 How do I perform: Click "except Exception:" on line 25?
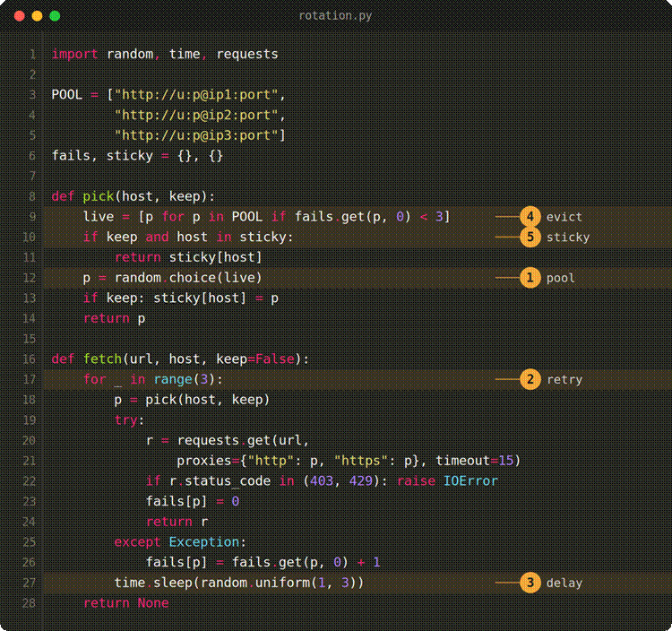tap(180, 542)
